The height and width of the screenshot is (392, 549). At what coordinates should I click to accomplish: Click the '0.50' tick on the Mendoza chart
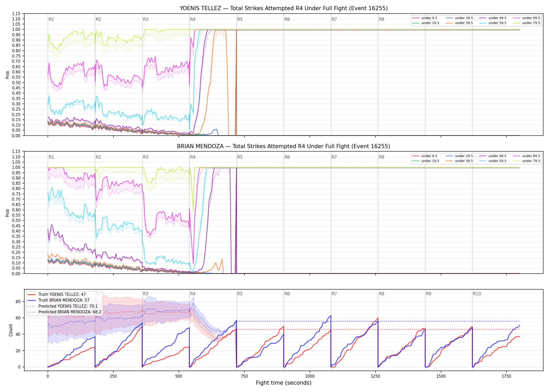(x=16, y=221)
